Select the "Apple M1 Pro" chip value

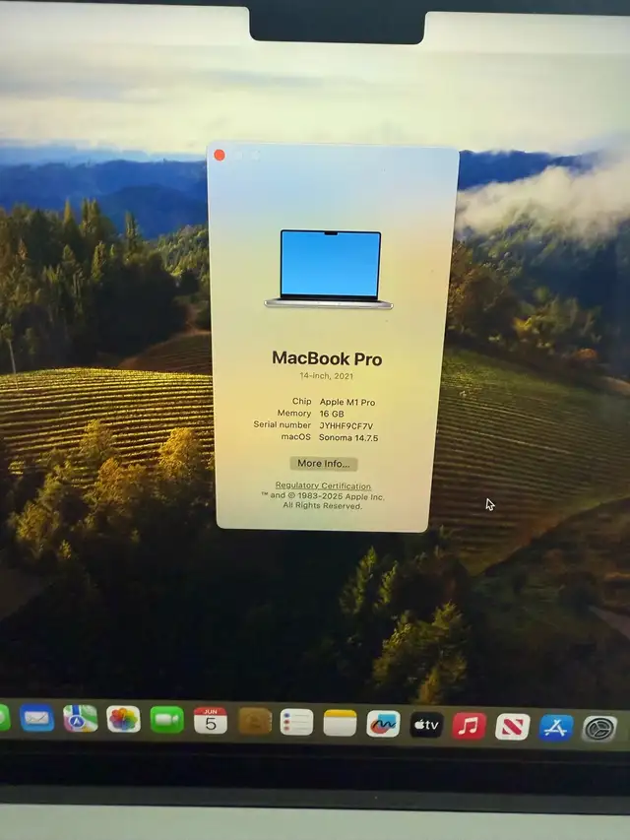(x=347, y=403)
